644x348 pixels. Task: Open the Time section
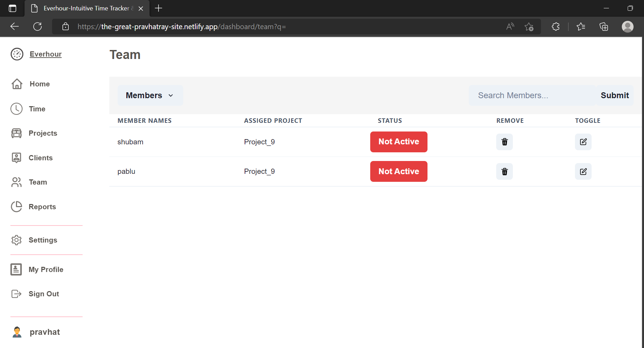37,109
